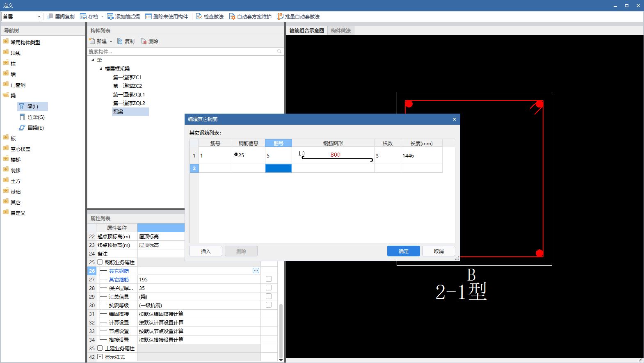The image size is (644, 363).
Task: Collapse the 楼层框架梁 tree node
Action: [x=101, y=68]
